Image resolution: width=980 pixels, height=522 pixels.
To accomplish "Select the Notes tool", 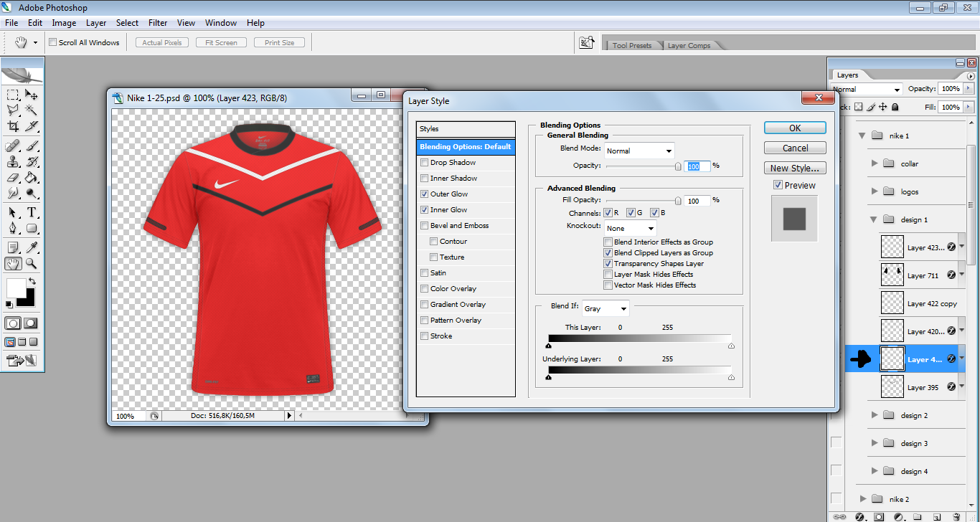I will tap(13, 247).
